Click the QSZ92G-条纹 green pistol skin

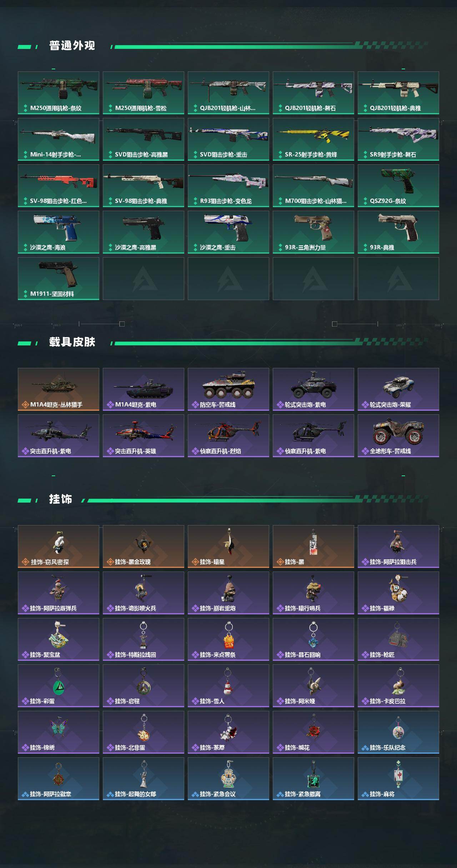[x=398, y=186]
